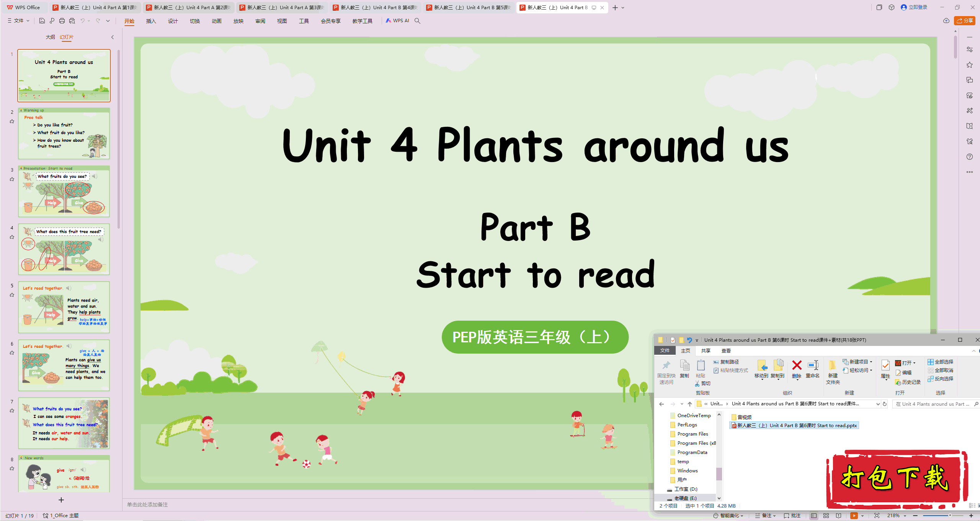
Task: Click zoom in plus in status bar
Action: click(971, 516)
